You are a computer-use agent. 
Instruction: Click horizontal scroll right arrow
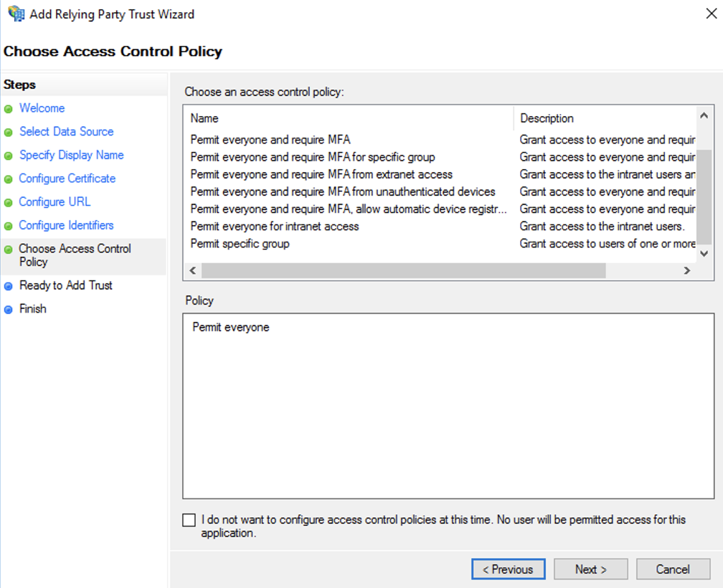point(687,271)
